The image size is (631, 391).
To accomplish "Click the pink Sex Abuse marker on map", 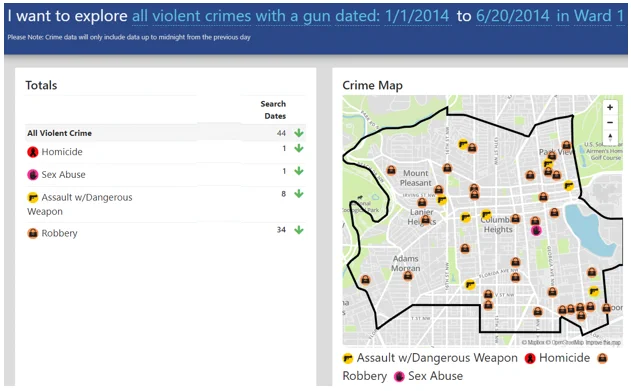I will click(536, 230).
